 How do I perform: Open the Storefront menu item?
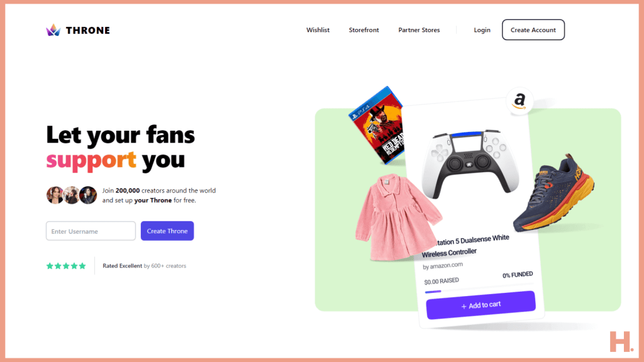(364, 30)
